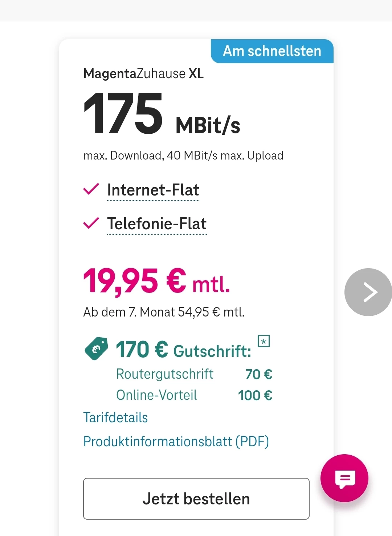
Task: Open the Produktinformationsblatt (PDF) link
Action: coord(176,442)
